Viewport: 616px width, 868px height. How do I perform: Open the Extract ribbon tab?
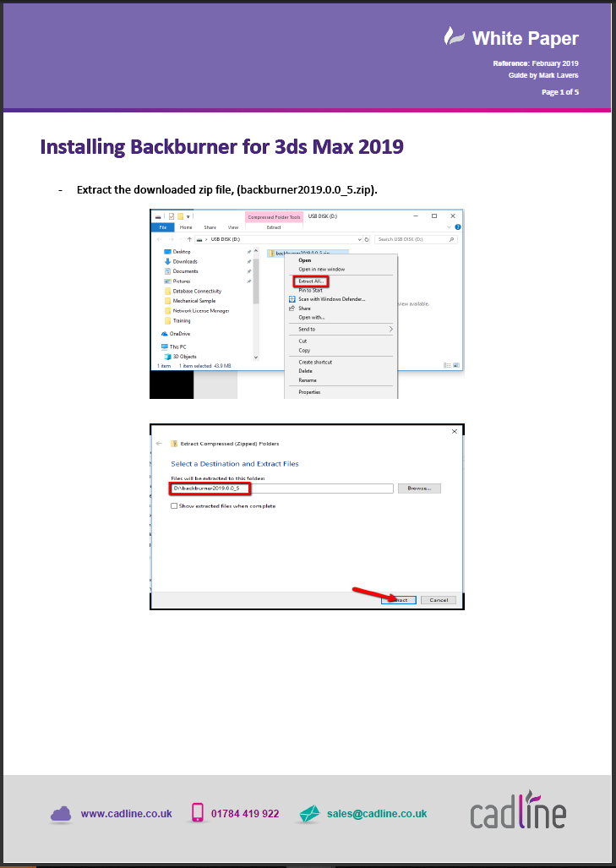(274, 227)
